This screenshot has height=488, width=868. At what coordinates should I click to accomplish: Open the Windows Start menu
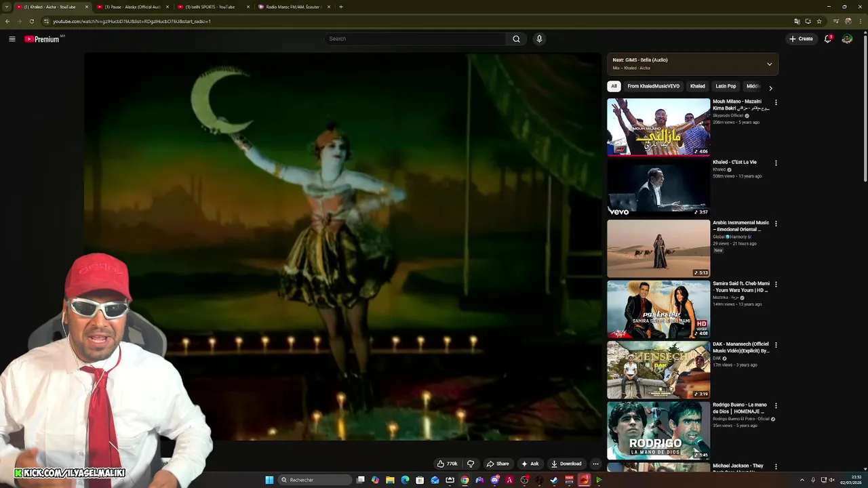[x=269, y=480]
